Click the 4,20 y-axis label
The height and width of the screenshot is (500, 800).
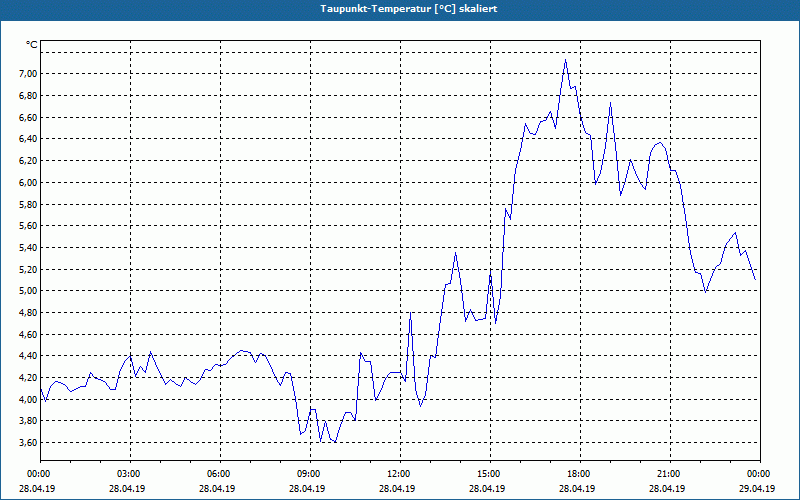point(29,378)
